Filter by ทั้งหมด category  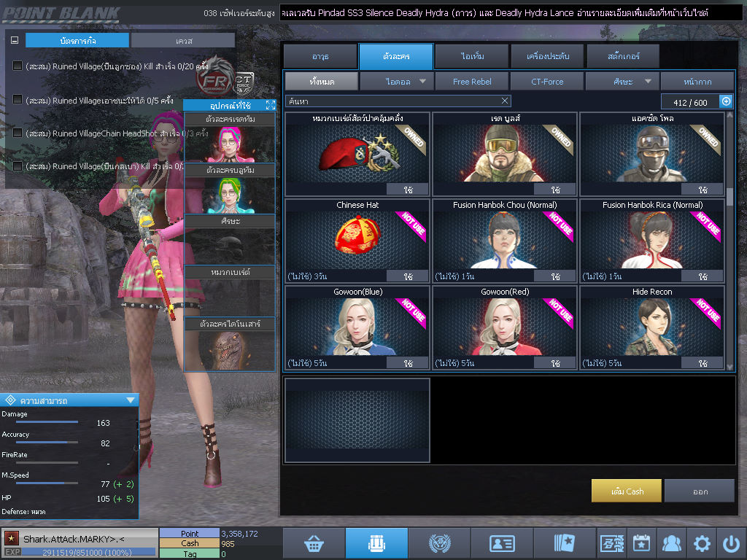point(322,82)
